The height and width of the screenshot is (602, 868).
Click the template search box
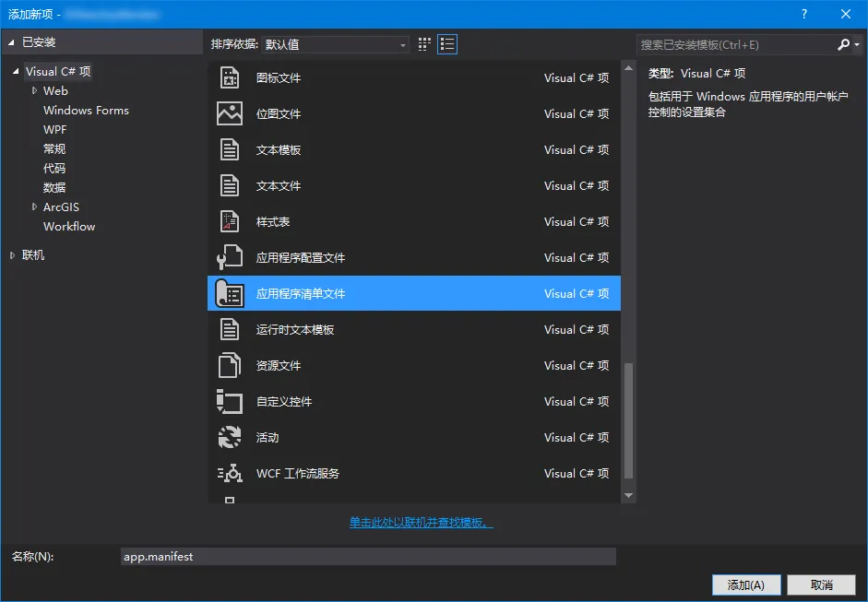pos(736,44)
